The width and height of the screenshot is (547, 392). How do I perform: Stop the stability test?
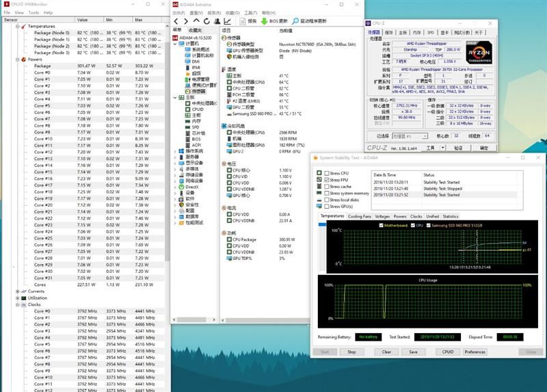pyautogui.click(x=351, y=352)
